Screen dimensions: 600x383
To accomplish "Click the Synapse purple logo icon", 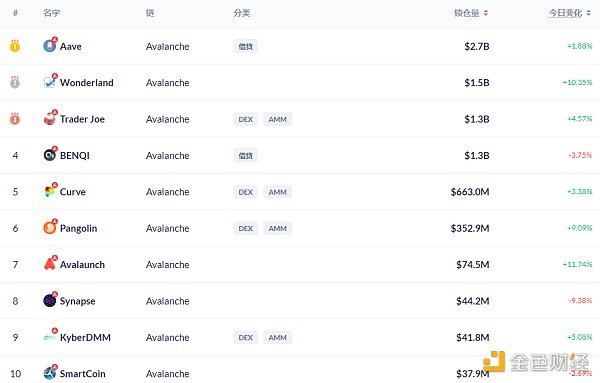I will pos(49,300).
